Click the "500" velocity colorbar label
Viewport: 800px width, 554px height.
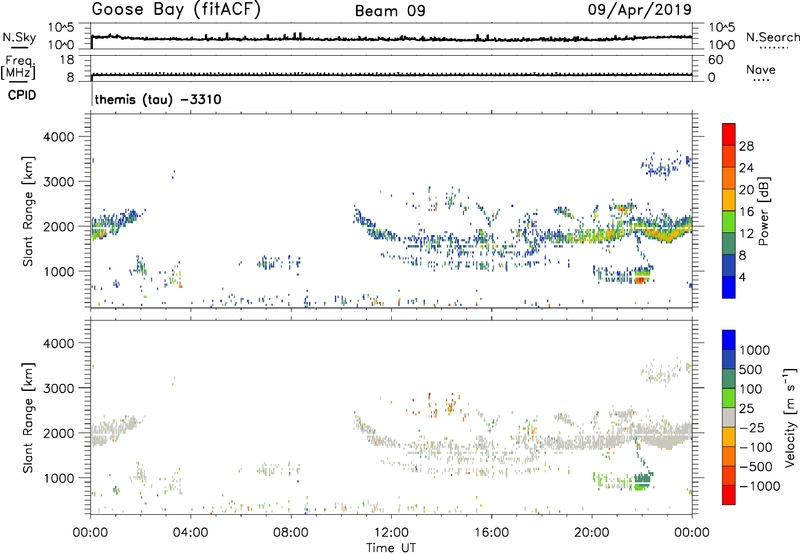(x=753, y=370)
